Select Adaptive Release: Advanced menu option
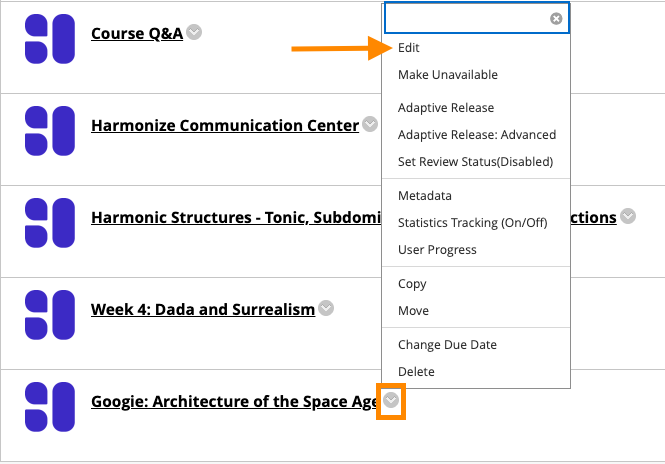 click(x=477, y=134)
